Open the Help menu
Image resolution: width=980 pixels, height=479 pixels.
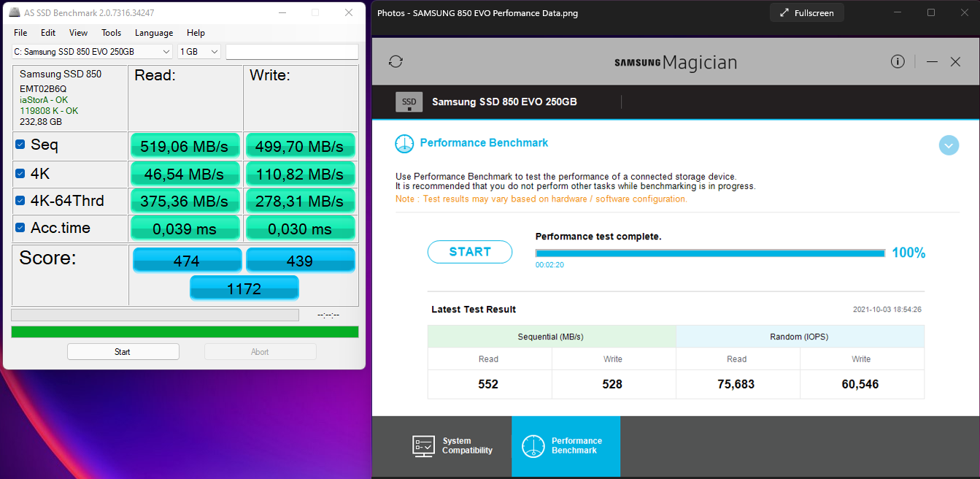[x=196, y=33]
